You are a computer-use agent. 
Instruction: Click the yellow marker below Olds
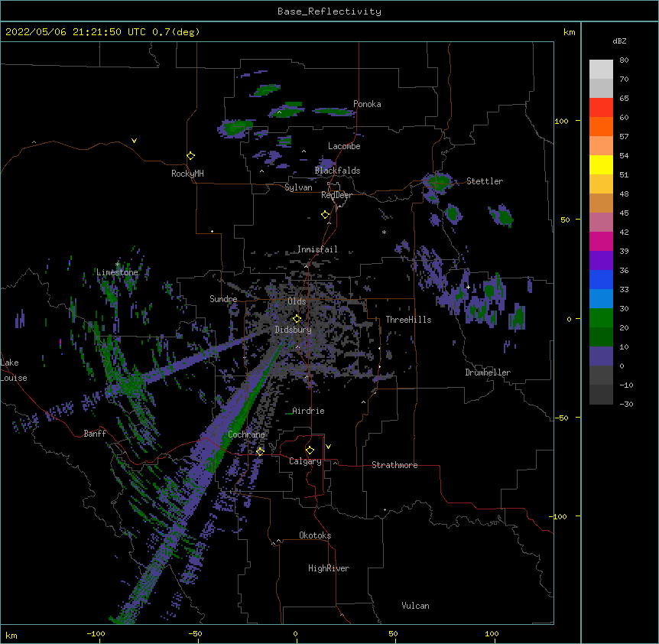(297, 319)
